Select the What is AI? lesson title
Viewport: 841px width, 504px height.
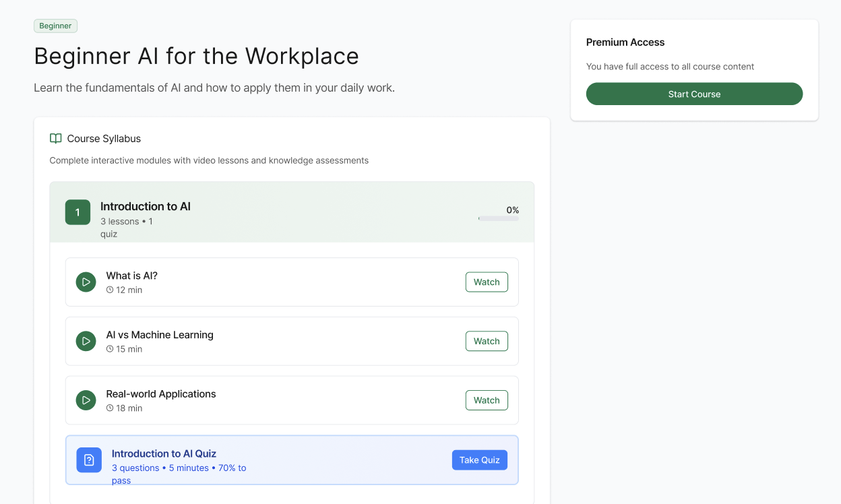132,276
